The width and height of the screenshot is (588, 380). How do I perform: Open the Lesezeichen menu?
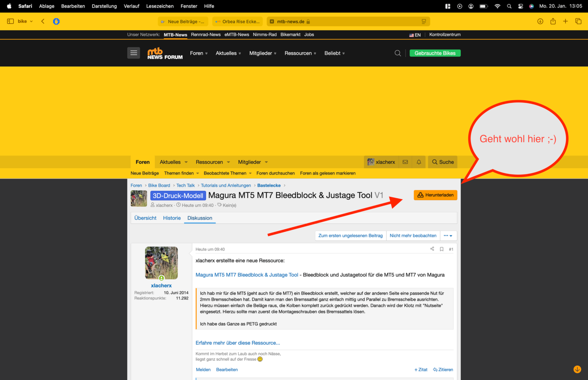click(160, 6)
